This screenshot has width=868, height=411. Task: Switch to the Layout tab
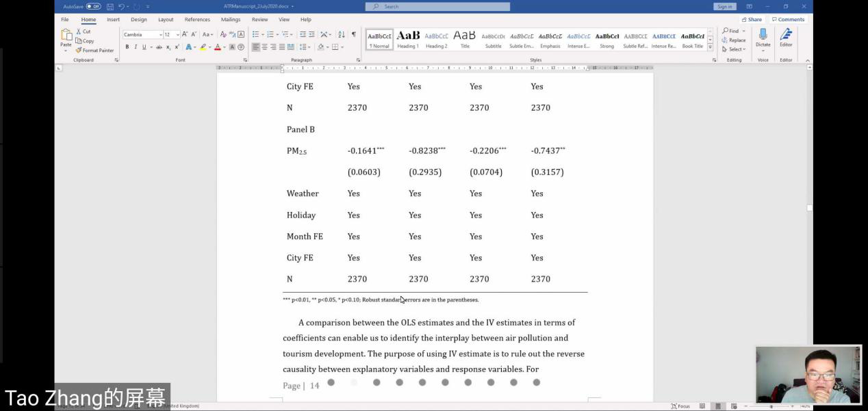[166, 19]
